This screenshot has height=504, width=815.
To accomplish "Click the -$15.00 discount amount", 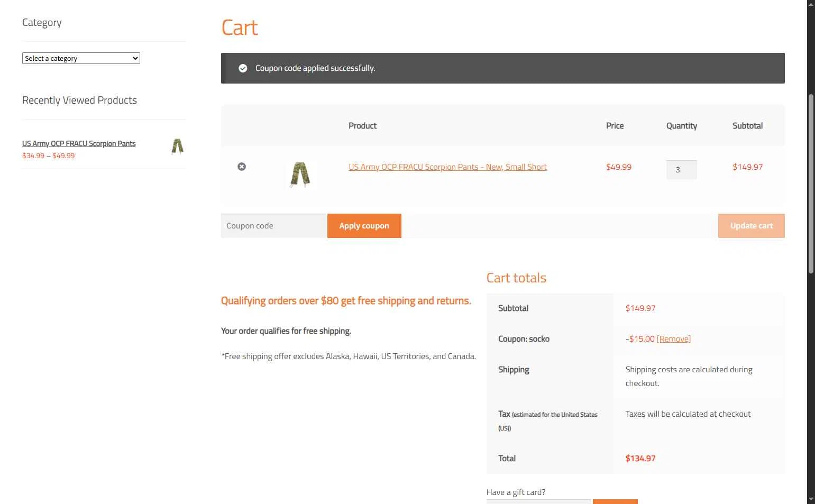I will point(640,339).
